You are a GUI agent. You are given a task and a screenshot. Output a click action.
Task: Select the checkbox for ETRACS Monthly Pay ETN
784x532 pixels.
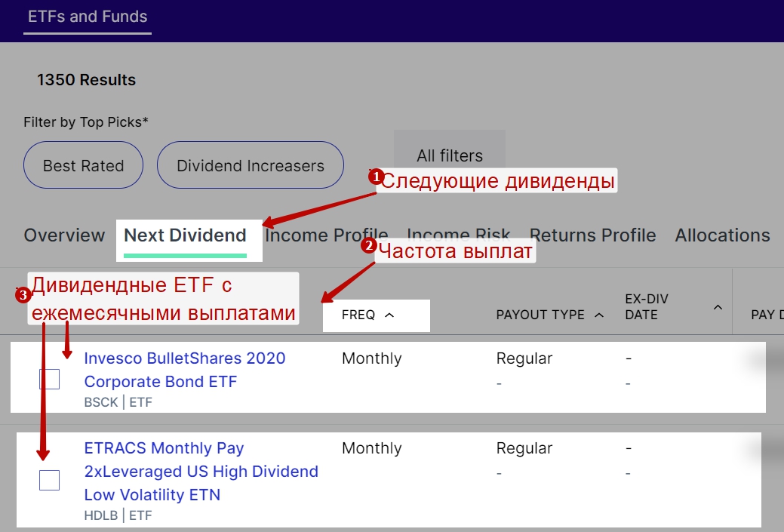tap(49, 480)
